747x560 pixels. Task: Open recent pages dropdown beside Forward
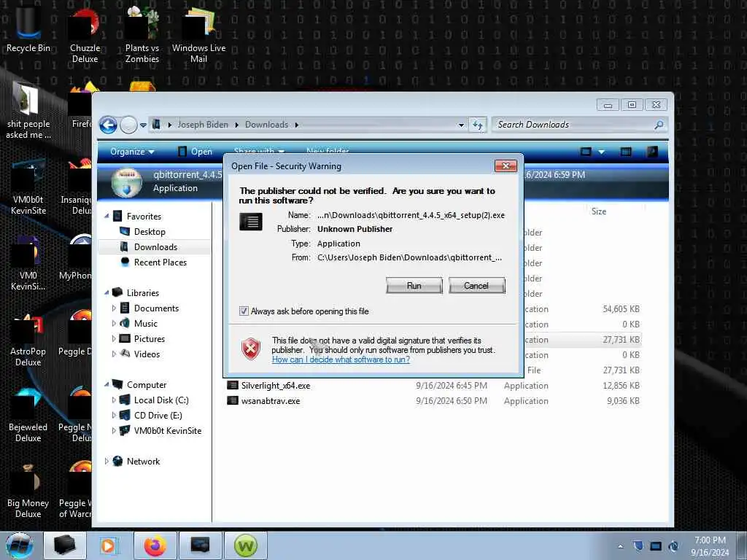(143, 125)
